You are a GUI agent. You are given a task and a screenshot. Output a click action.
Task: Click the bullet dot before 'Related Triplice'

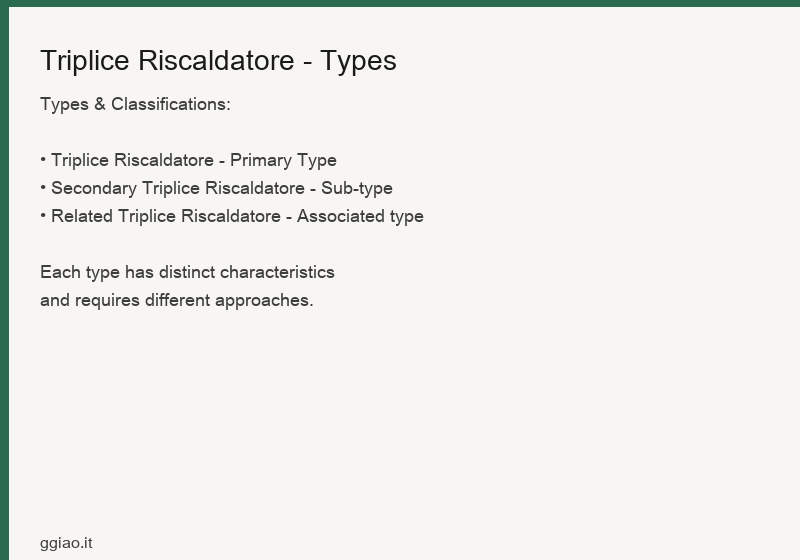[x=43, y=216]
